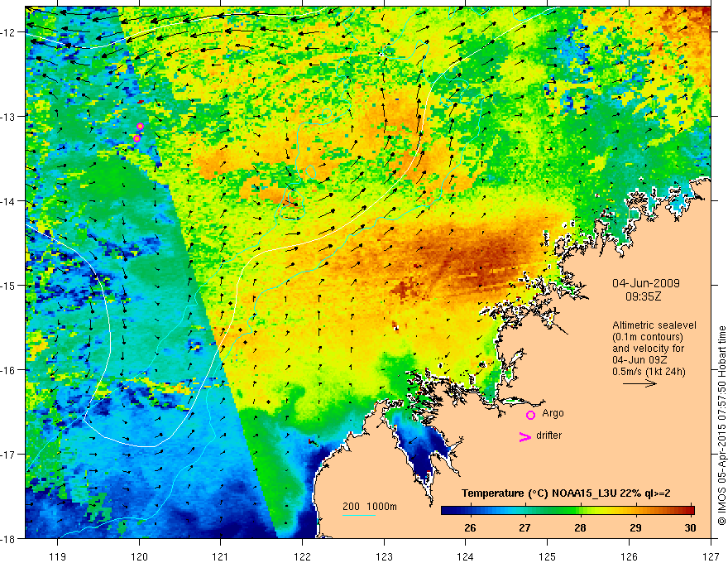728x563 pixels.
Task: Click the longitude axis label 122
Action: [302, 556]
